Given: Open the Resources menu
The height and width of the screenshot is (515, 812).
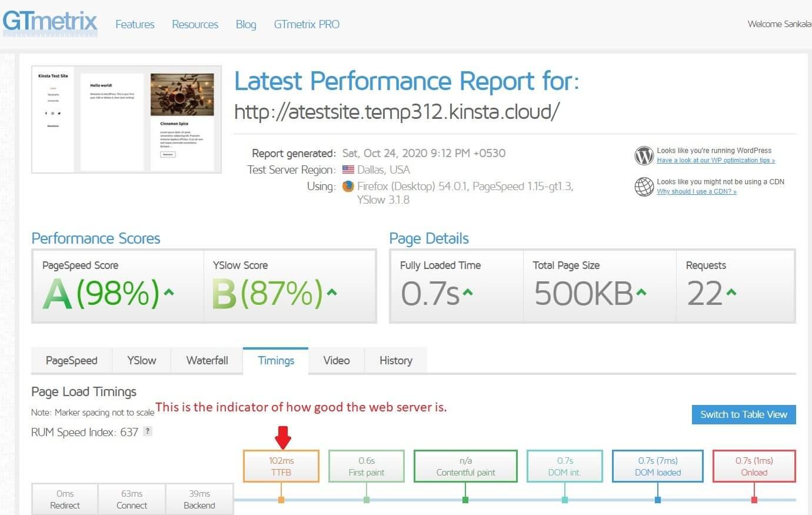Looking at the screenshot, I should (195, 24).
